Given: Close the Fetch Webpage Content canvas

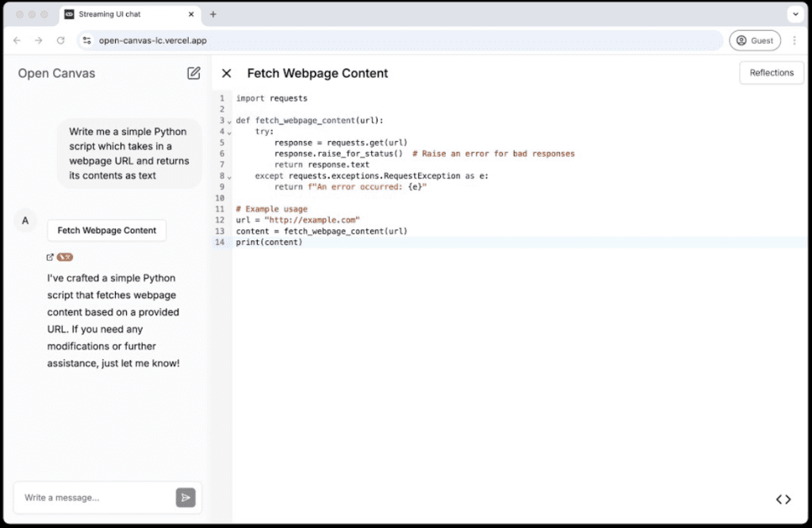Looking at the screenshot, I should 227,73.
